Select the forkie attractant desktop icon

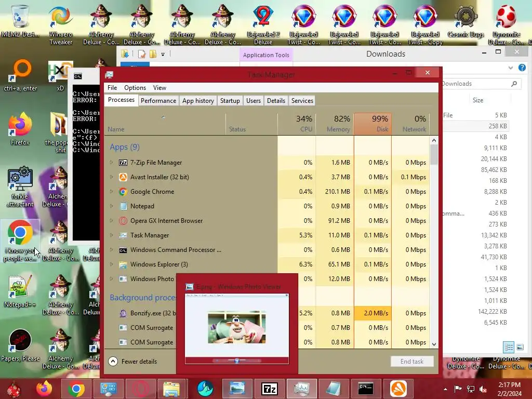[x=20, y=187]
